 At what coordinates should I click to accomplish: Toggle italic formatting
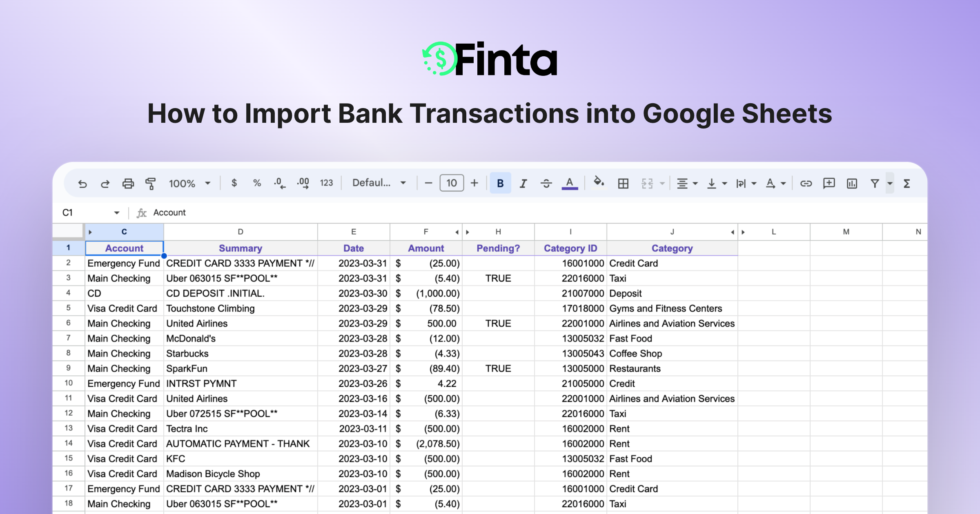523,183
